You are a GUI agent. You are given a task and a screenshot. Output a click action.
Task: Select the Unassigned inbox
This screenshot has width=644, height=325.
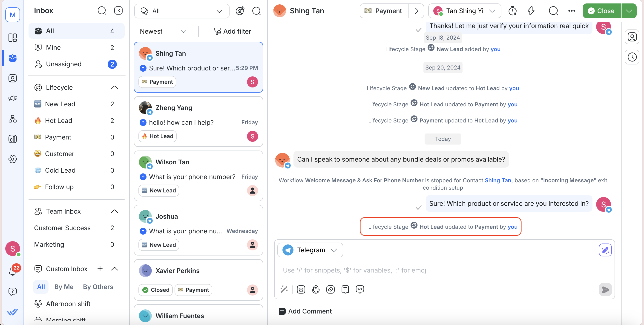pyautogui.click(x=64, y=64)
